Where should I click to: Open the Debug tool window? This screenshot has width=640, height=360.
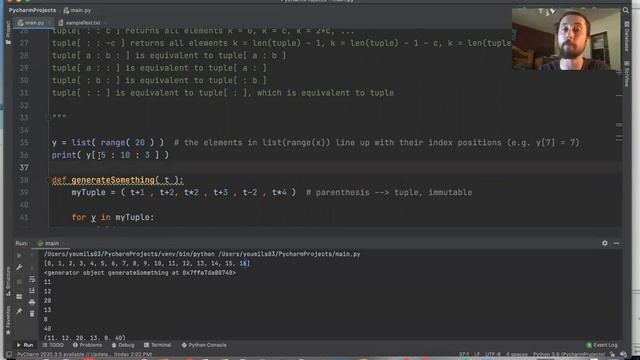[x=123, y=345]
